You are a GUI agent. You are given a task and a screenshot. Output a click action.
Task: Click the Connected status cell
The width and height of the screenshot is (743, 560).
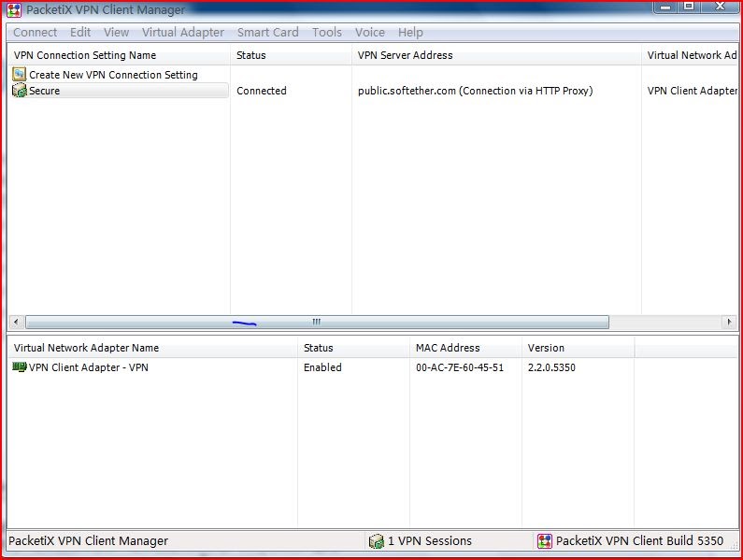point(262,91)
